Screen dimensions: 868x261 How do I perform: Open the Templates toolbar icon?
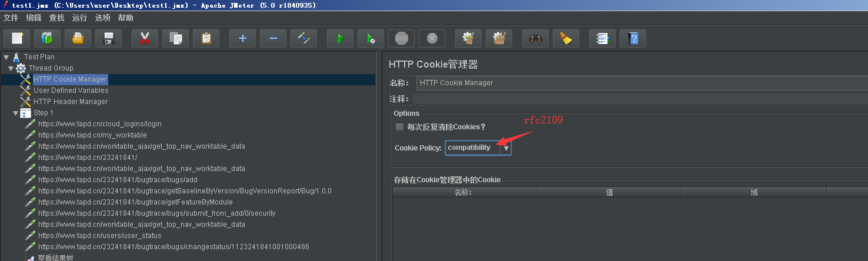pos(47,39)
